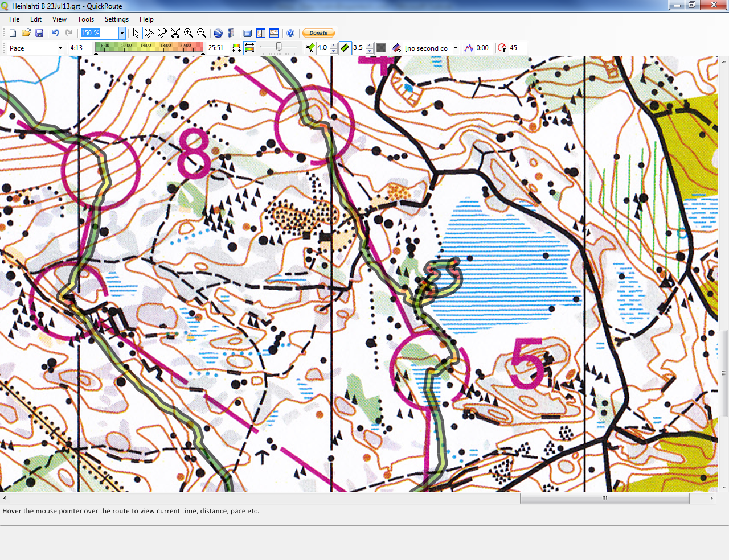Toggle the bottom panel visibility icon

(274, 33)
